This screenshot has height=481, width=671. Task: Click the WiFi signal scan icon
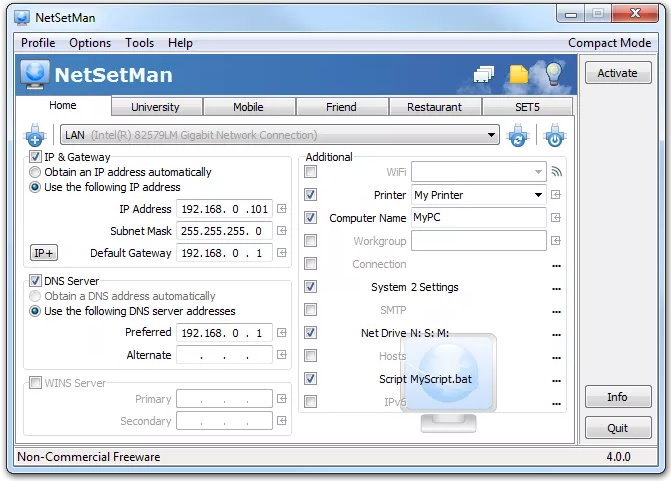(x=556, y=172)
